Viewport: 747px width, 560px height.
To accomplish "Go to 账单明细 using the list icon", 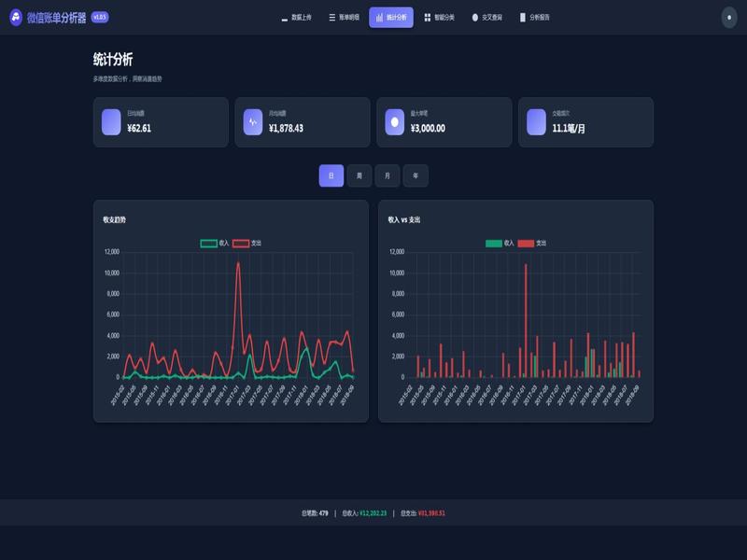I will pyautogui.click(x=332, y=18).
